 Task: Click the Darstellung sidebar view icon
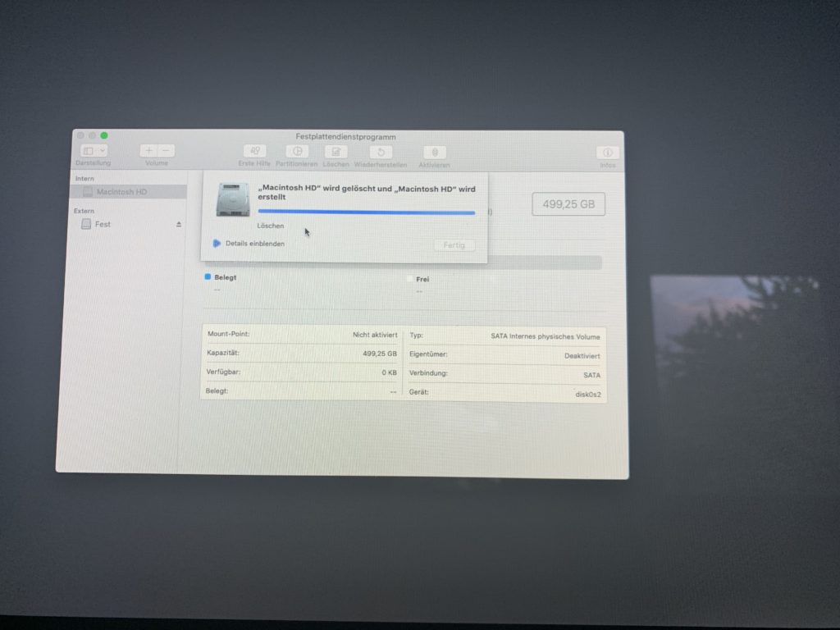click(89, 151)
